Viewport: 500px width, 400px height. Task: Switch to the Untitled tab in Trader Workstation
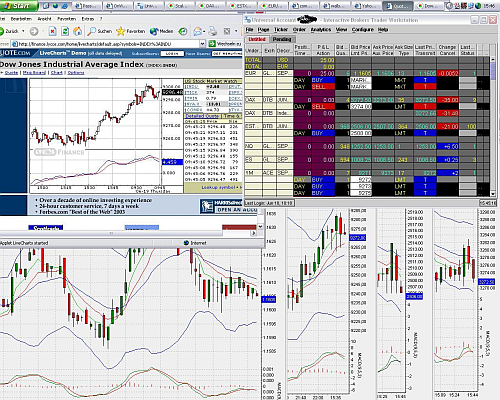click(257, 39)
